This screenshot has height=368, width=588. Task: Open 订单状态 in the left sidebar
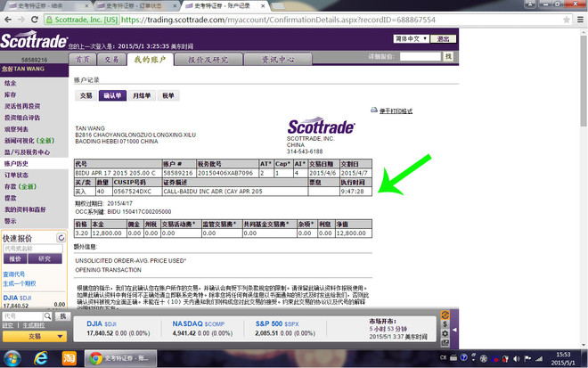tap(16, 176)
